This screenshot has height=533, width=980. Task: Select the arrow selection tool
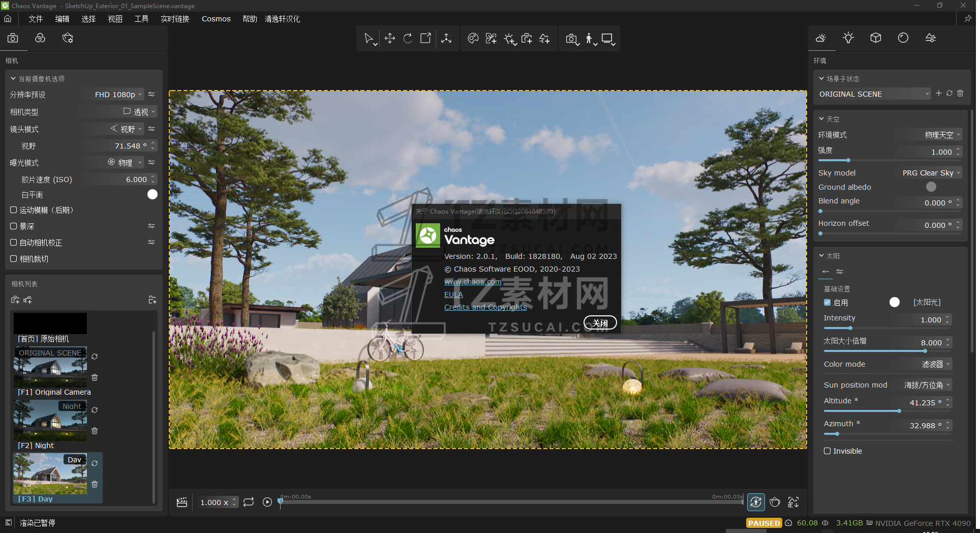pyautogui.click(x=370, y=39)
